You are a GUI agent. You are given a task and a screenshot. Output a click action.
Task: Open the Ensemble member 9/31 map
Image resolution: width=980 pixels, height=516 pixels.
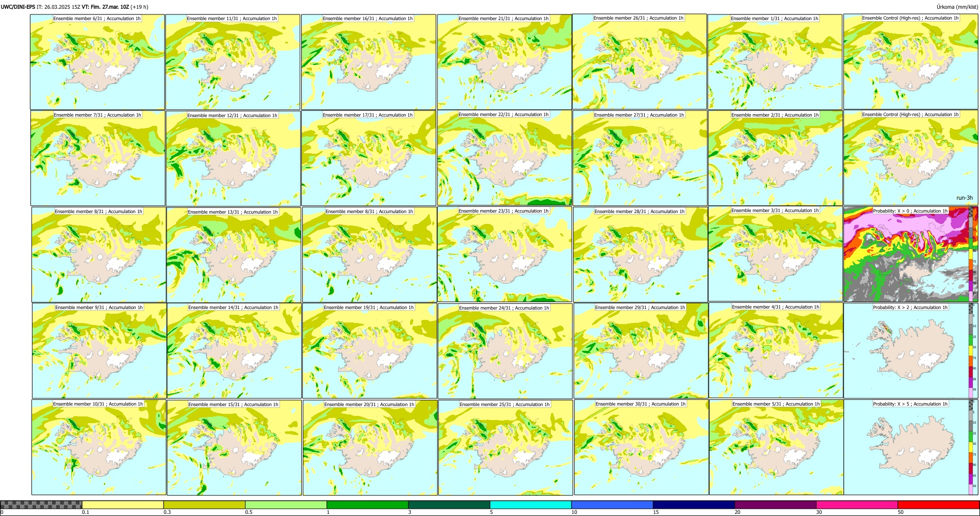[x=99, y=351]
